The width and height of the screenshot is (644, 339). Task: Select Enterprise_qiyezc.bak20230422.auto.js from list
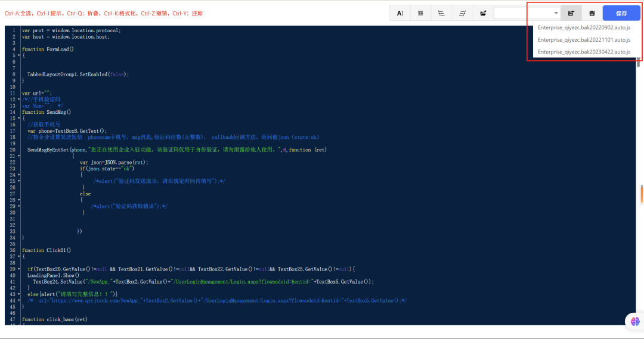tap(584, 52)
